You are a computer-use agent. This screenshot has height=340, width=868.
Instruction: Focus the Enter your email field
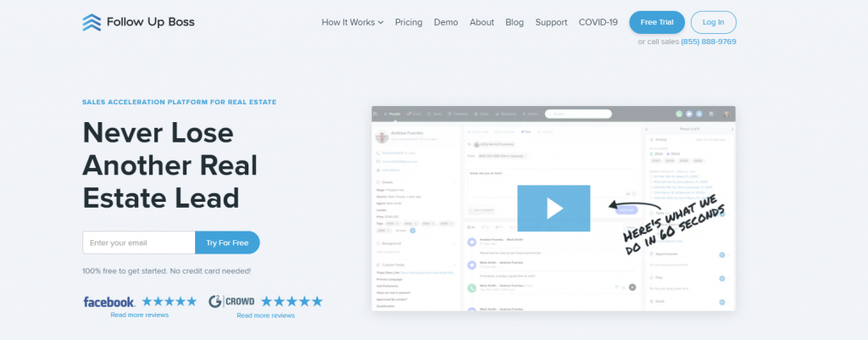tap(138, 242)
